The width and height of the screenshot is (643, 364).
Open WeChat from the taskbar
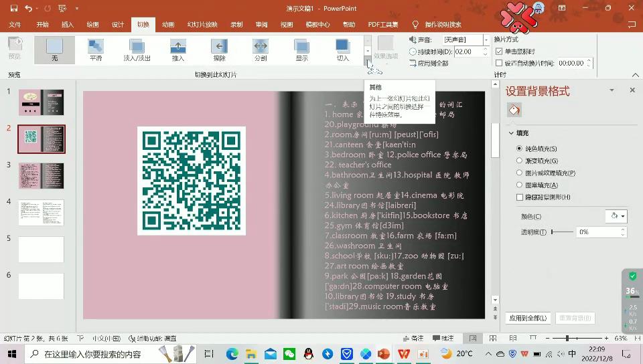coord(289,354)
